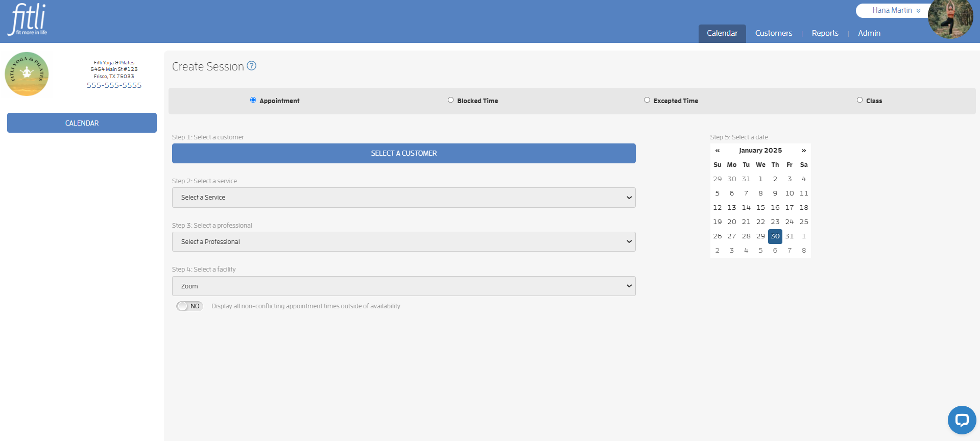980x441 pixels.
Task: Expand the Hana Martin user menu
Action: tap(896, 10)
